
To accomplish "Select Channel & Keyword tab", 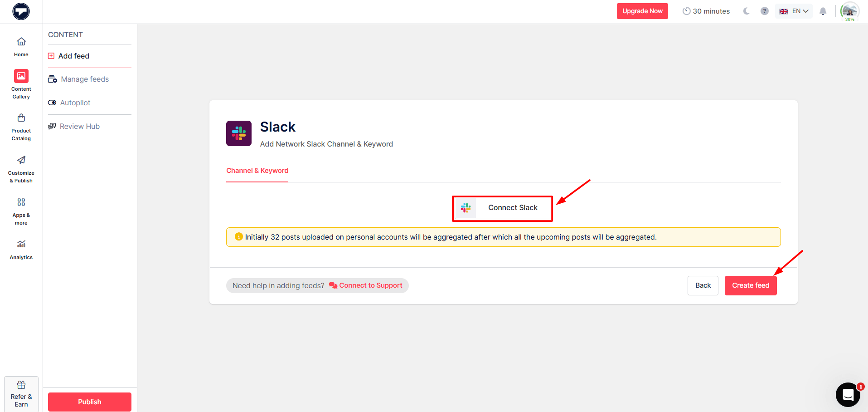I will [257, 171].
